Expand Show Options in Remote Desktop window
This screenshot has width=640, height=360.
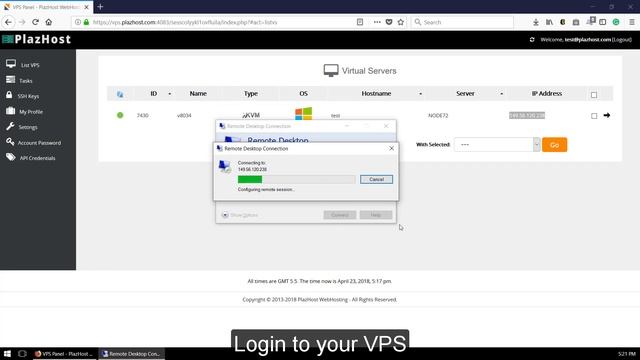pos(240,215)
